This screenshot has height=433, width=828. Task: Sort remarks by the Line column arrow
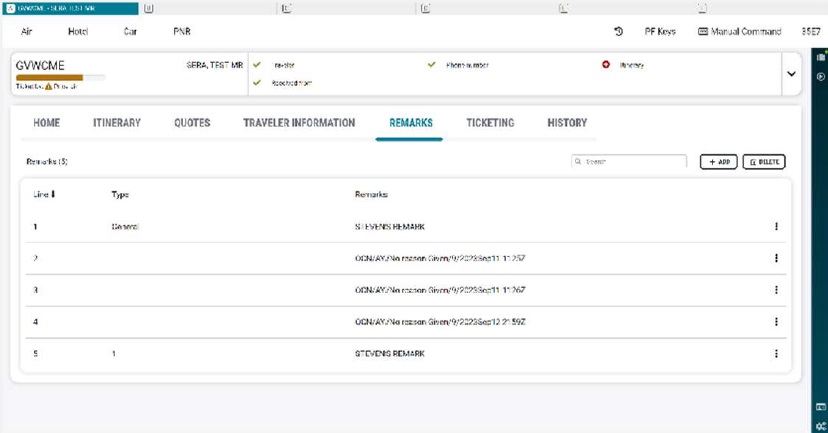coord(53,194)
